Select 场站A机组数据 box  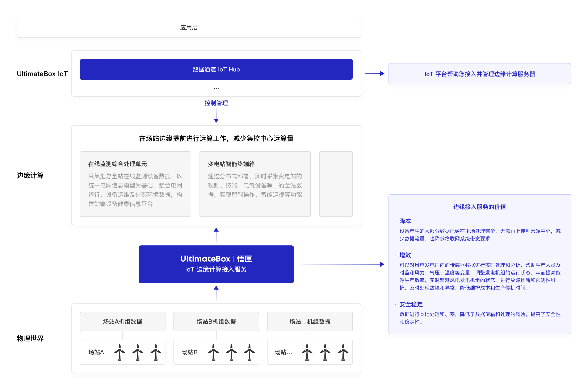click(122, 321)
